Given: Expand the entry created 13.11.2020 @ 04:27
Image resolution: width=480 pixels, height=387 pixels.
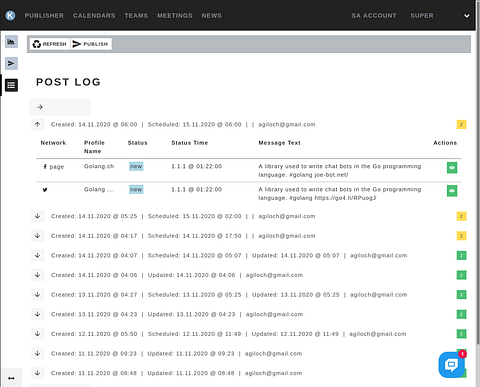Looking at the screenshot, I should click(x=38, y=295).
